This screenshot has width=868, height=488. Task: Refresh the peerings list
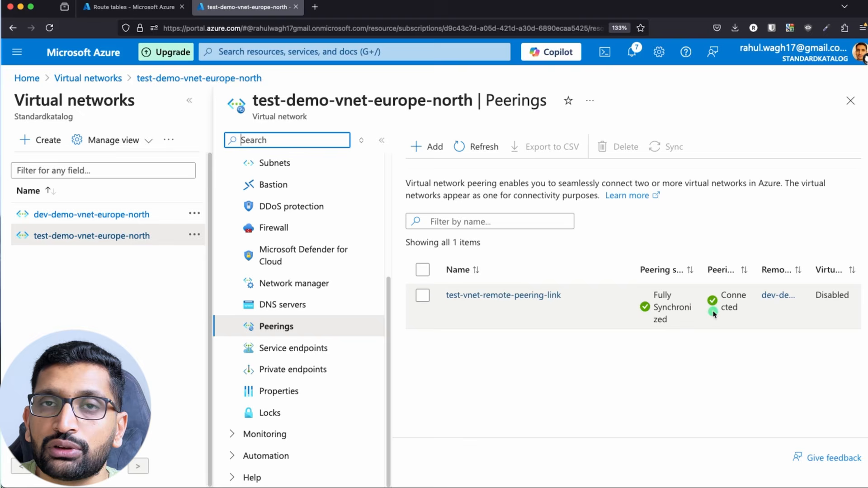(476, 147)
